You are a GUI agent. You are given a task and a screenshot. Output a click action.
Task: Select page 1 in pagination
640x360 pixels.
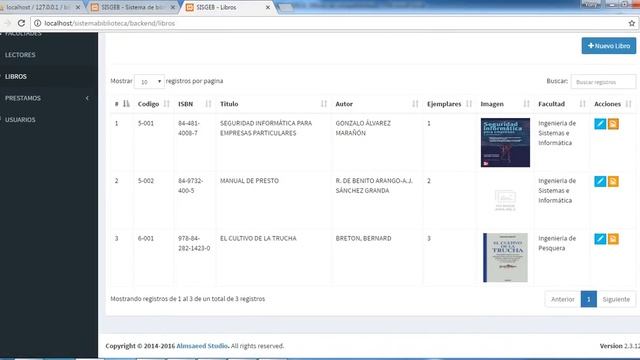point(589,299)
